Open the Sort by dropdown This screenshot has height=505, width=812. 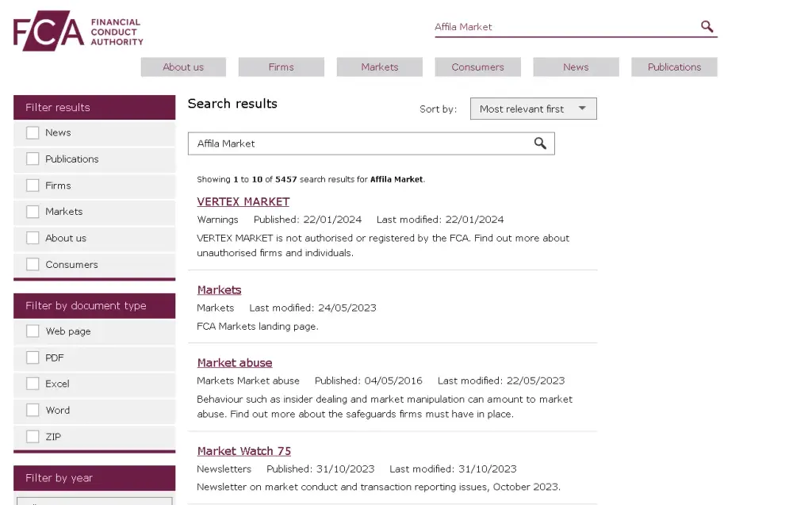coord(534,109)
